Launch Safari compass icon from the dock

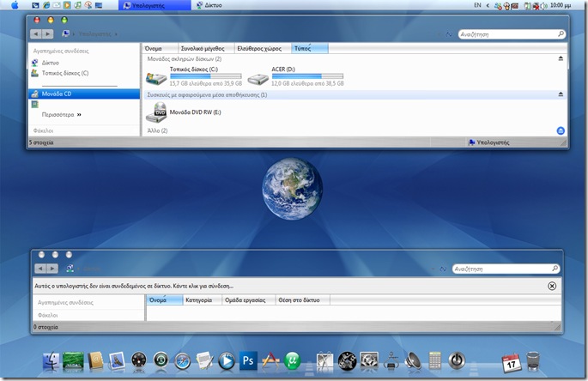tap(183, 361)
